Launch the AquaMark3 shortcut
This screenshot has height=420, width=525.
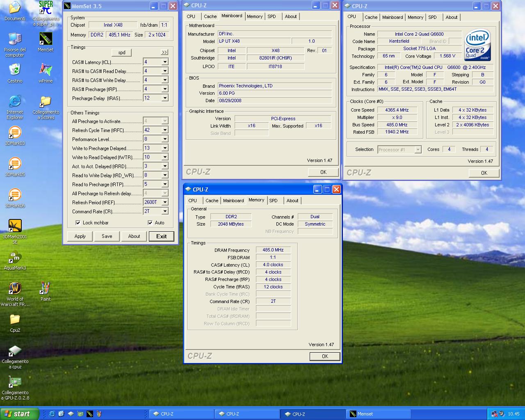[x=15, y=260]
